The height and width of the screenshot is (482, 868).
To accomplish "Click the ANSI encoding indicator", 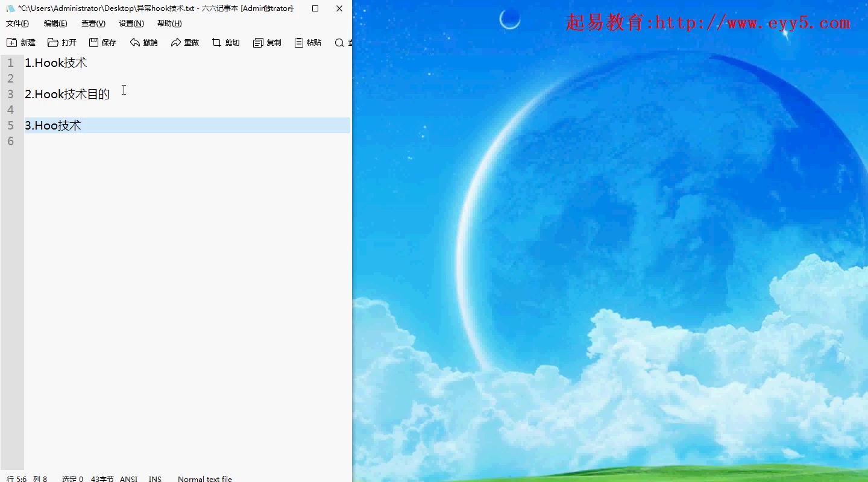I will [x=128, y=479].
